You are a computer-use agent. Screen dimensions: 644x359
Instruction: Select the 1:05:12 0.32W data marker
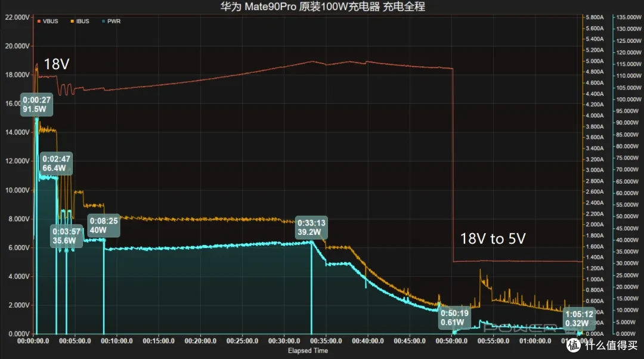click(x=579, y=318)
